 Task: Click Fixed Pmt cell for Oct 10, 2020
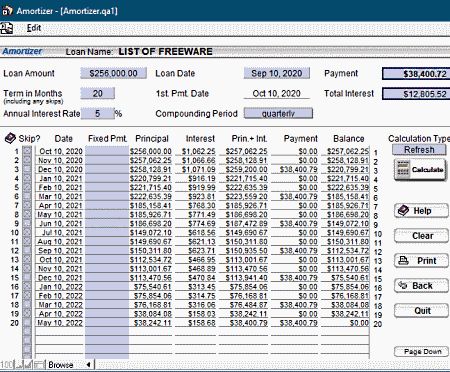107,151
